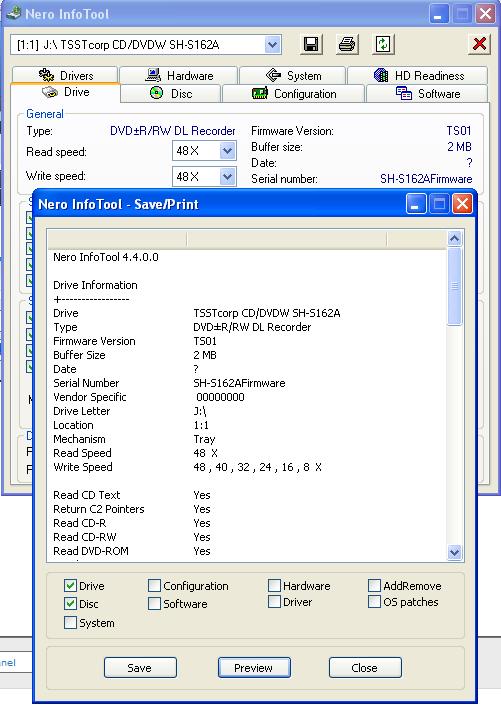Select the 'Buffer Size' row in report
This screenshot has width=501, height=707.
pos(247,355)
